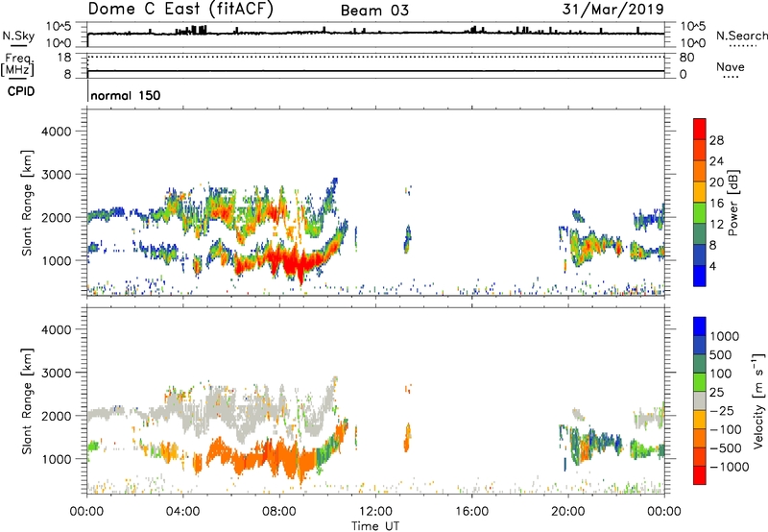Click the "80" Nave axis tick
768x532 pixels.
click(686, 58)
